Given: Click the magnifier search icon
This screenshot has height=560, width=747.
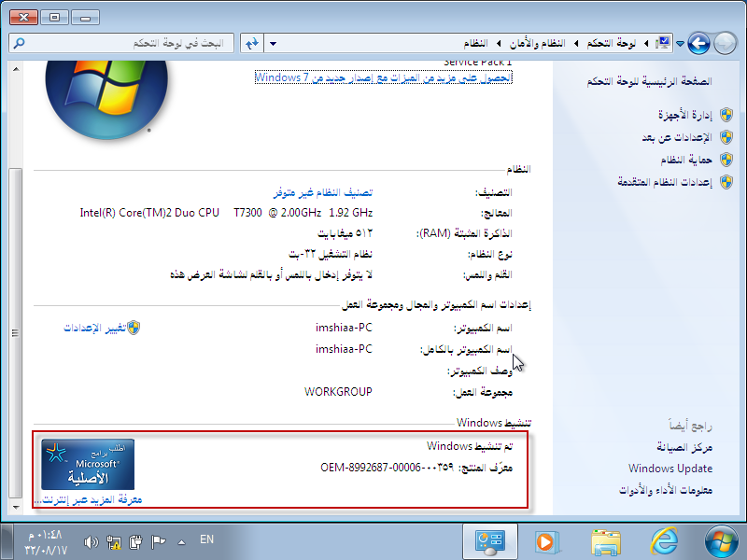Looking at the screenshot, I should click(x=19, y=43).
